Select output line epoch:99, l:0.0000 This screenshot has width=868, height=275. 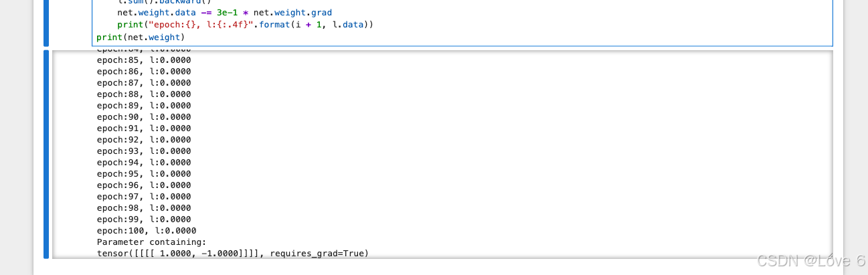[144, 219]
